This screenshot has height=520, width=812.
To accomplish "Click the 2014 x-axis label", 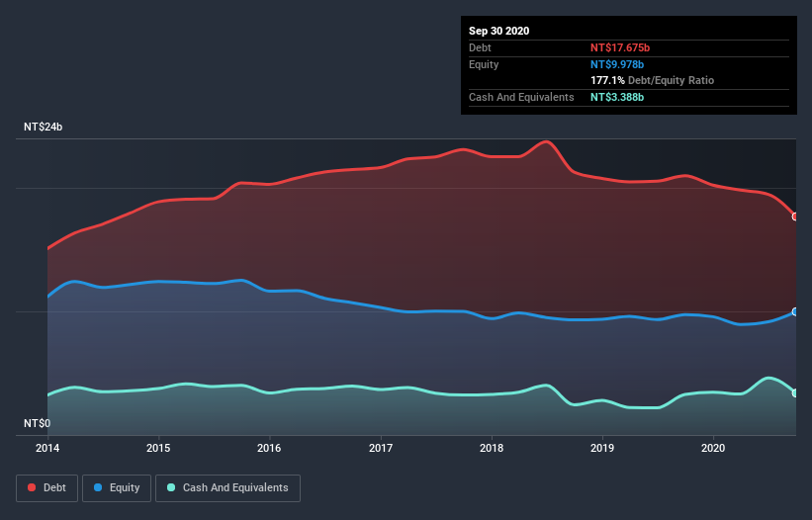I will [x=47, y=448].
